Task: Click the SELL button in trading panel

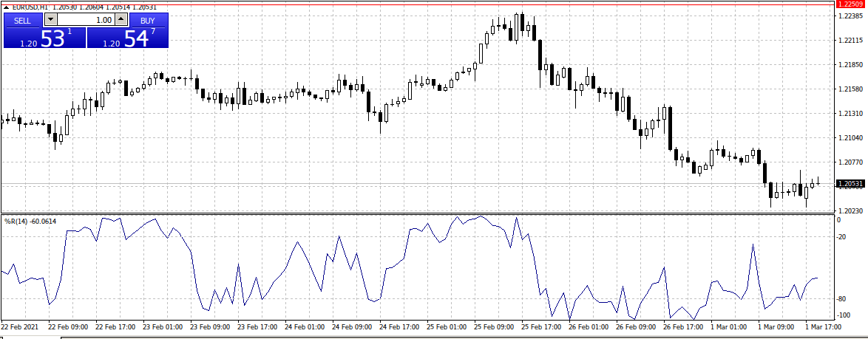Action: click(x=23, y=20)
